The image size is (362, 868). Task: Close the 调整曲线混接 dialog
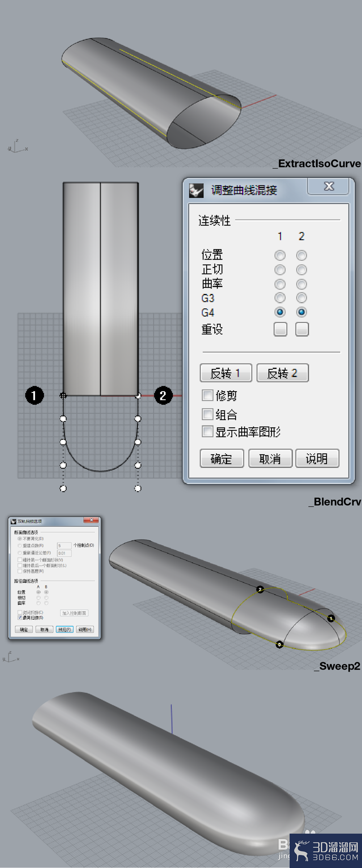pyautogui.click(x=328, y=186)
